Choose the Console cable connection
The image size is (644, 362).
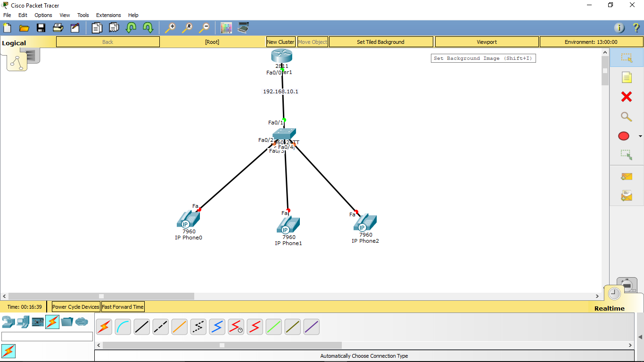click(x=123, y=327)
